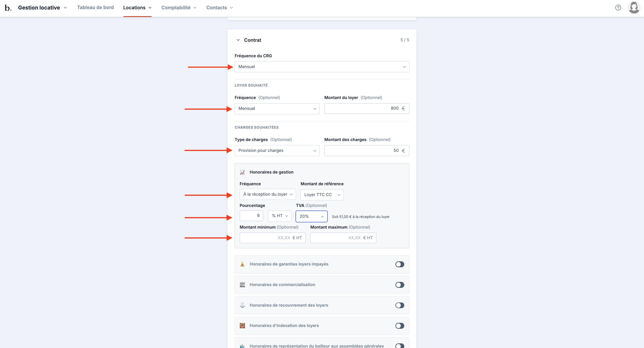Turn on Honoraires d'indexation des loyers
644x348 pixels.
click(399, 325)
